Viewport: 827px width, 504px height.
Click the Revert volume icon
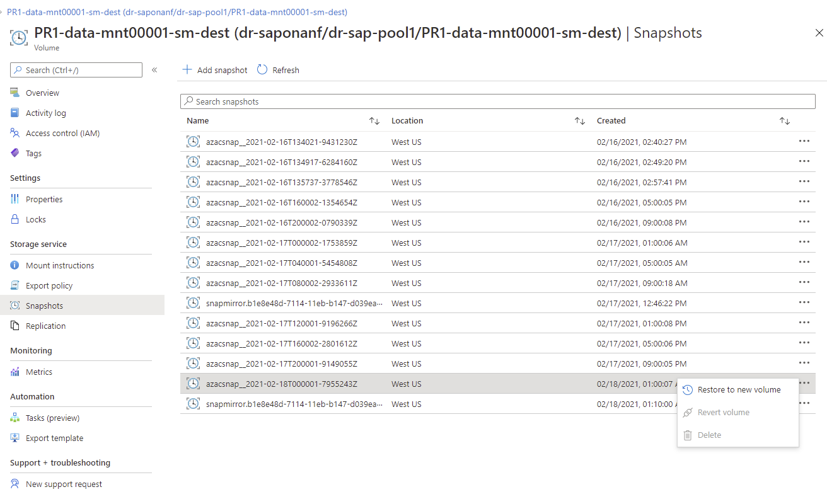point(688,413)
